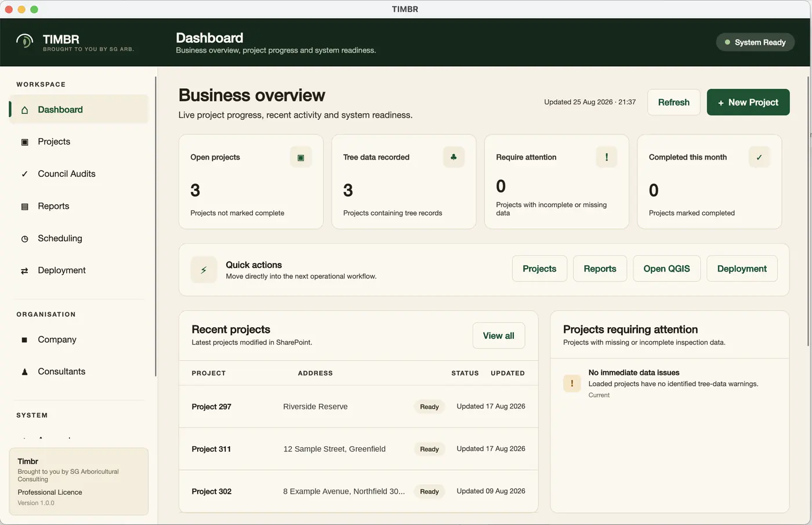
Task: Click the Require attention card
Action: (557, 182)
